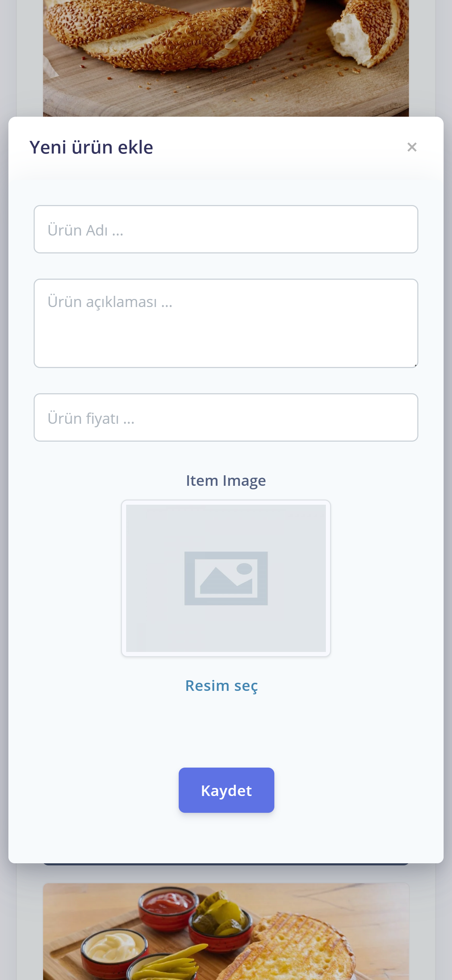The height and width of the screenshot is (980, 452).
Task: Click into the Ürün açıklaması text area
Action: tap(226, 323)
